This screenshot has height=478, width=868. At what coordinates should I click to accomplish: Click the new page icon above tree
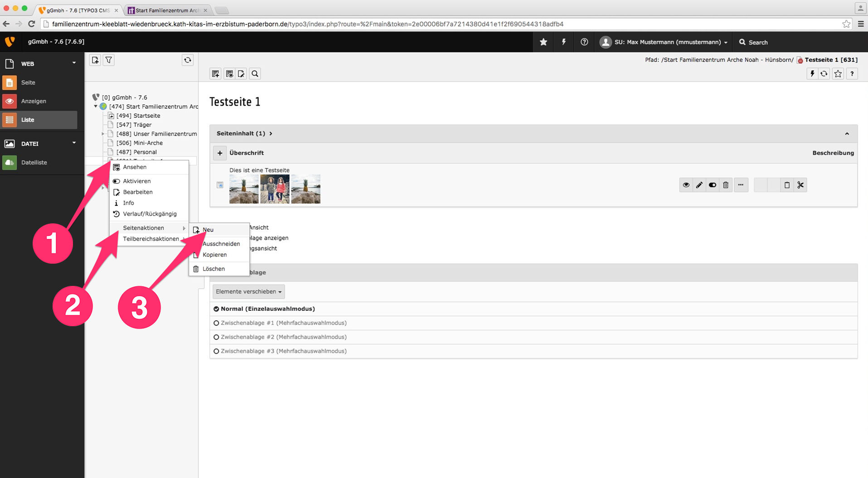pyautogui.click(x=95, y=60)
